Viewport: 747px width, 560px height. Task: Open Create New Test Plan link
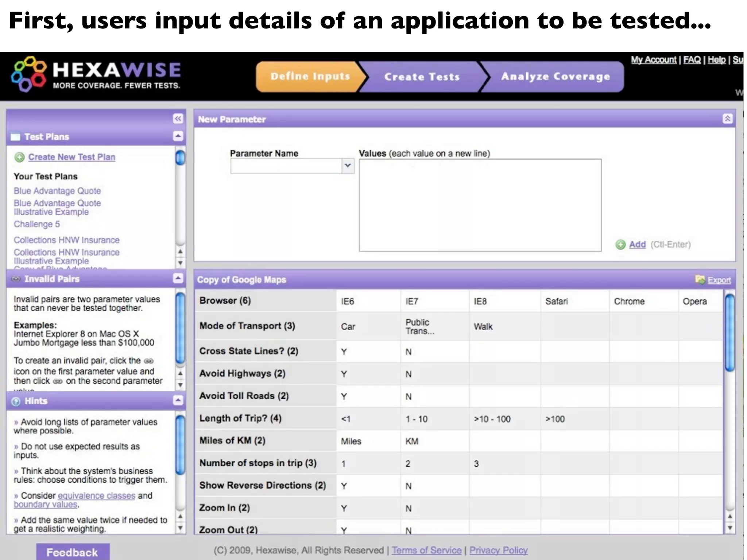point(72,157)
